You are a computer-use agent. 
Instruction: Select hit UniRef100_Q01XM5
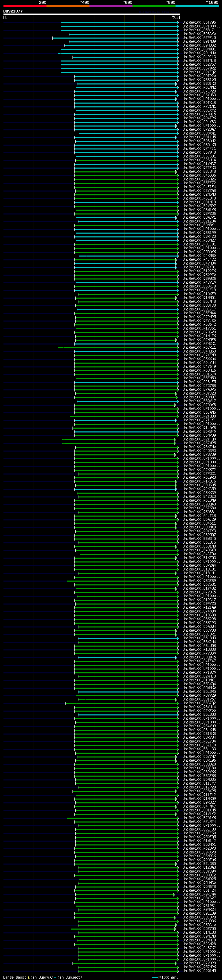[x=199, y=810]
